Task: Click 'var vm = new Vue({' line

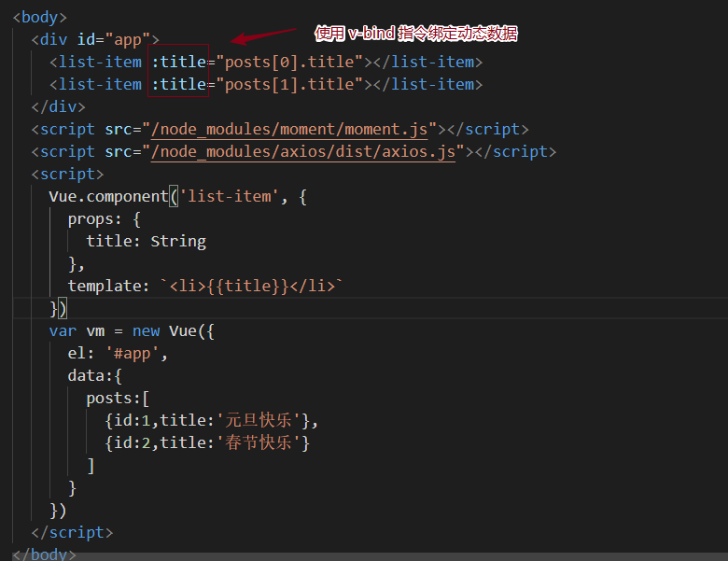Action: pos(132,331)
